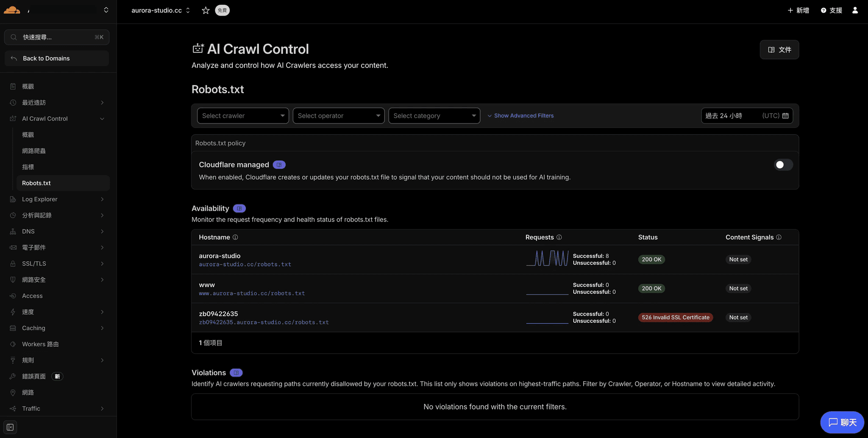Open the calendar icon in date range
The image size is (868, 438).
click(x=785, y=116)
